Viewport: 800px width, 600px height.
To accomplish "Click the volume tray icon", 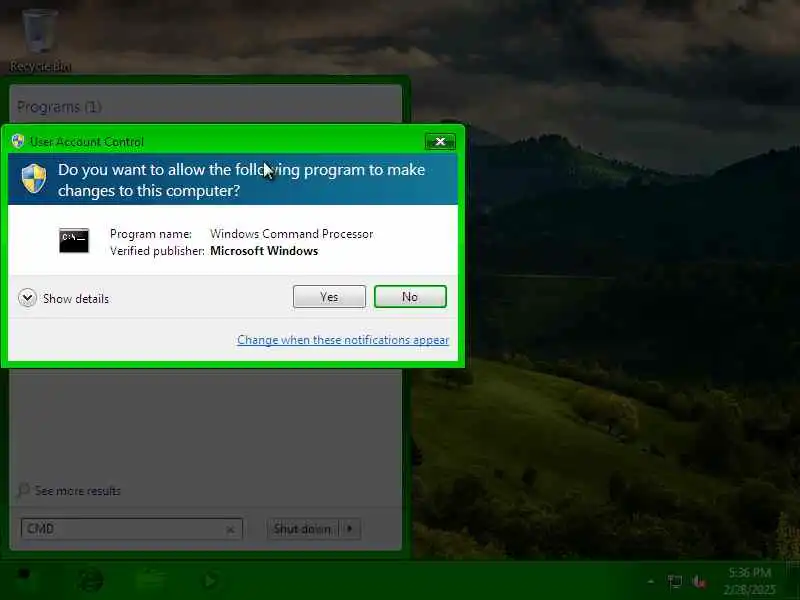I will click(x=699, y=581).
